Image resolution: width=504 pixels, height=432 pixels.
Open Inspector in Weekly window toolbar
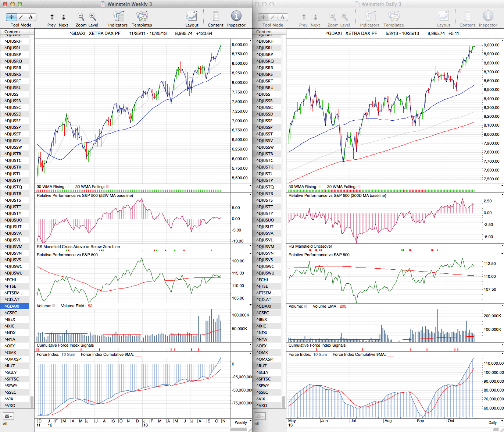236,17
